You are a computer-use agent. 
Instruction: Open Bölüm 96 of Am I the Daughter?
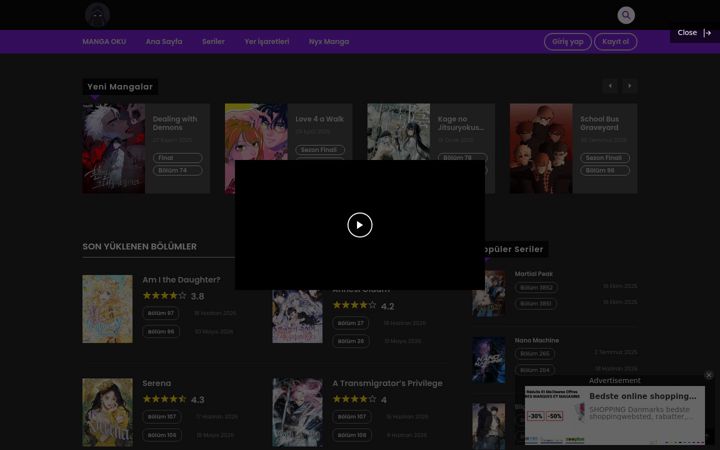click(161, 332)
